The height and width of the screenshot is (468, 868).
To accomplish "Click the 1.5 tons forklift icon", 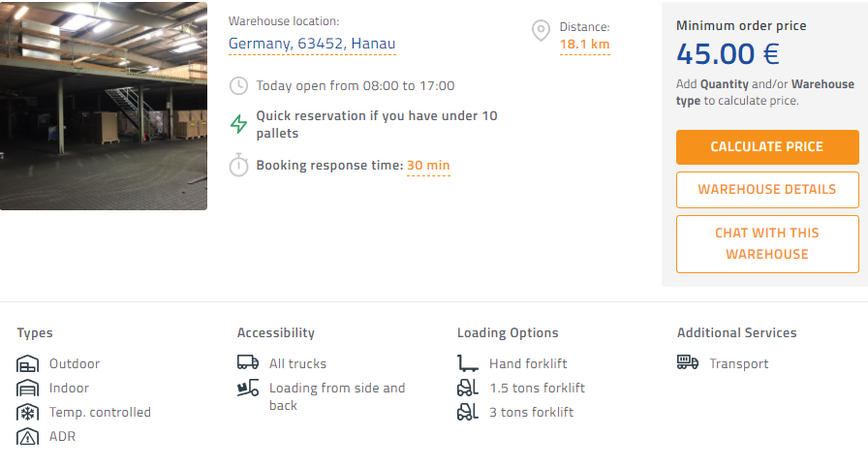I will point(468,389).
